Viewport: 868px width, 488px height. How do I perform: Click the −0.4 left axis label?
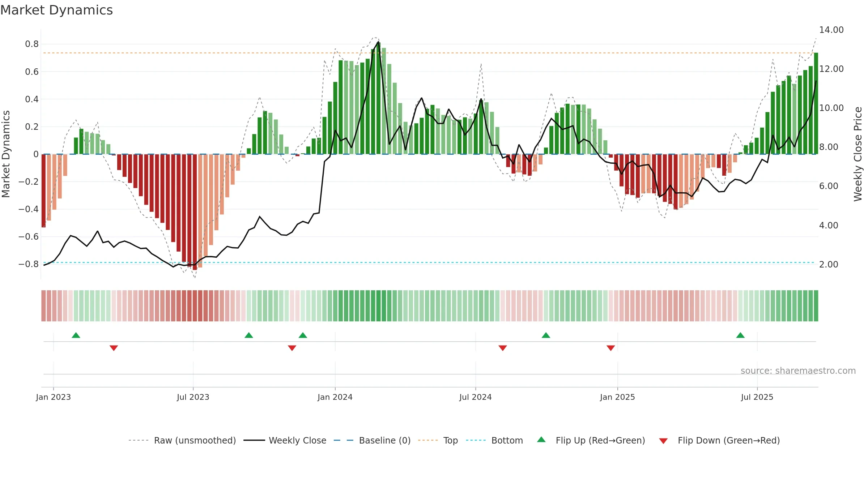pos(29,209)
